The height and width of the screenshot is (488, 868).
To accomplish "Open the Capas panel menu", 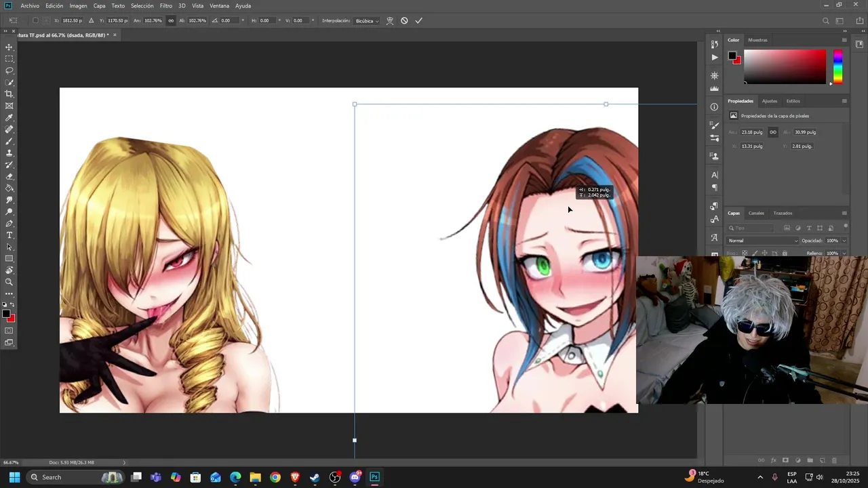I will [844, 213].
